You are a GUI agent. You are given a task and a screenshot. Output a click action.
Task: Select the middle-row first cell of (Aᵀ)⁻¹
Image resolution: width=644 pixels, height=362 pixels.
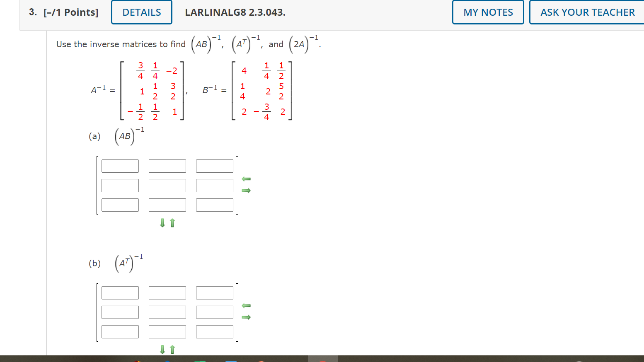120,312
